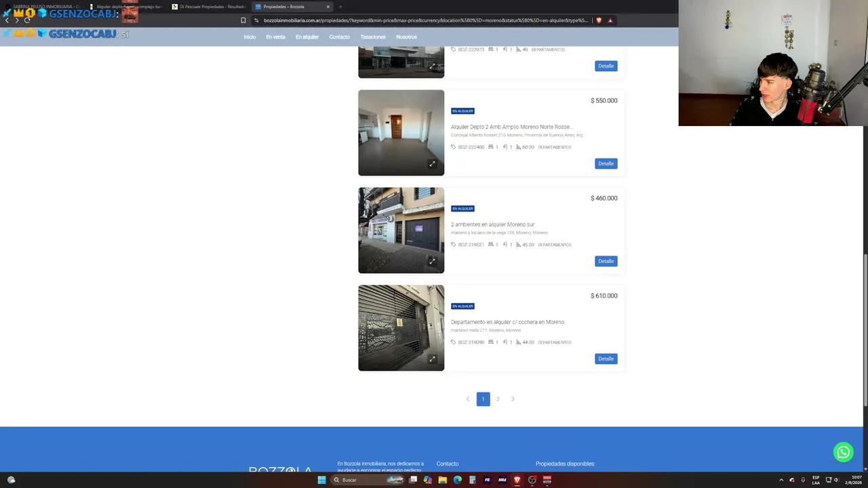This screenshot has width=868, height=488.
Task: Go to Tasaciones in the menu
Action: tap(373, 37)
